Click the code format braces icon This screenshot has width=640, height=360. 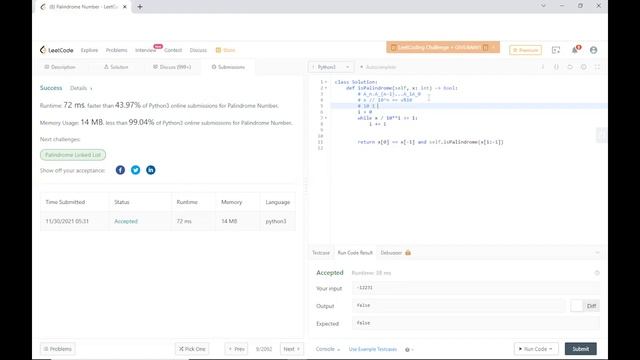coord(556,67)
